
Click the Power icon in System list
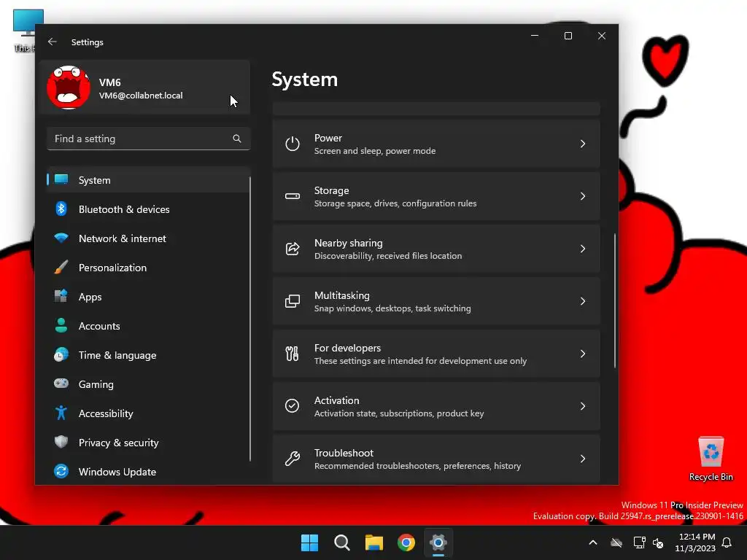292,144
